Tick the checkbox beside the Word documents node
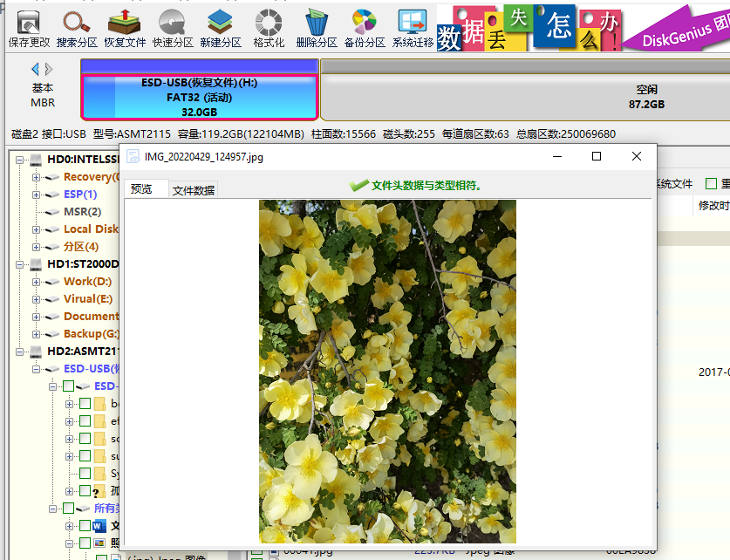 84,526
